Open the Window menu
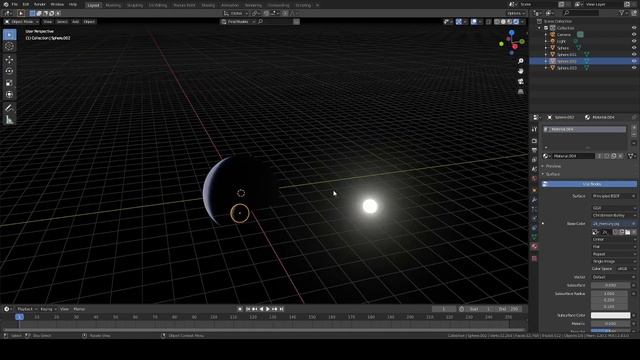The height and width of the screenshot is (360, 640). click(x=57, y=4)
